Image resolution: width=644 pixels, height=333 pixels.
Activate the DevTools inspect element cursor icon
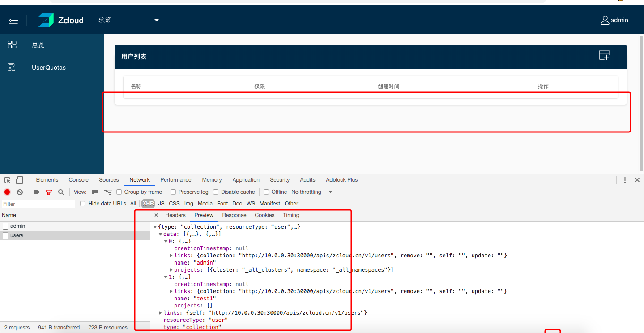click(x=8, y=180)
